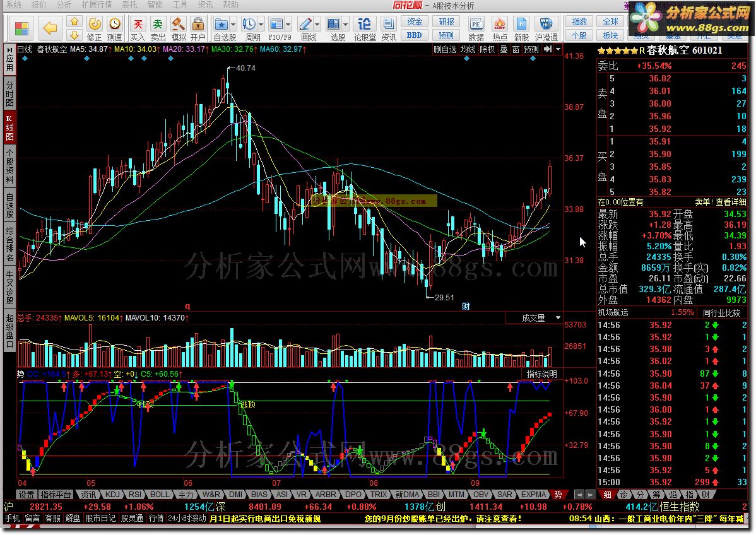Expand the 自选股 dropdown arrow
The width and height of the screenshot is (756, 535).
[233, 24]
